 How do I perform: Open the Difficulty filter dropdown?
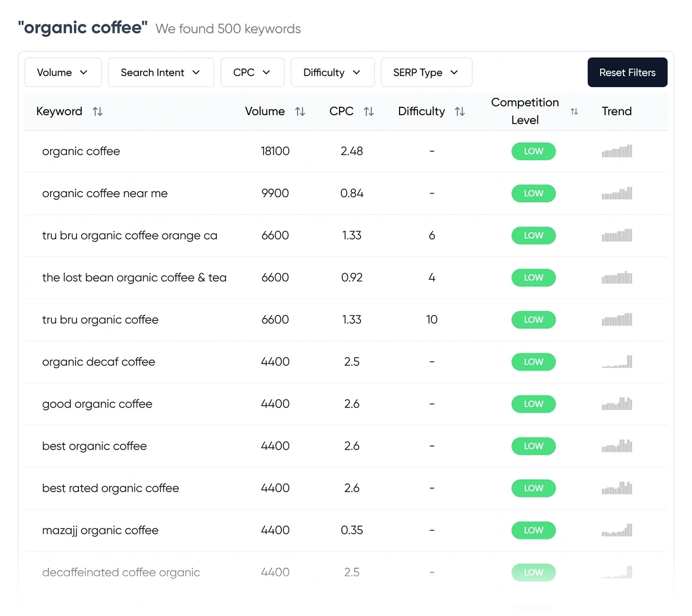tap(332, 72)
